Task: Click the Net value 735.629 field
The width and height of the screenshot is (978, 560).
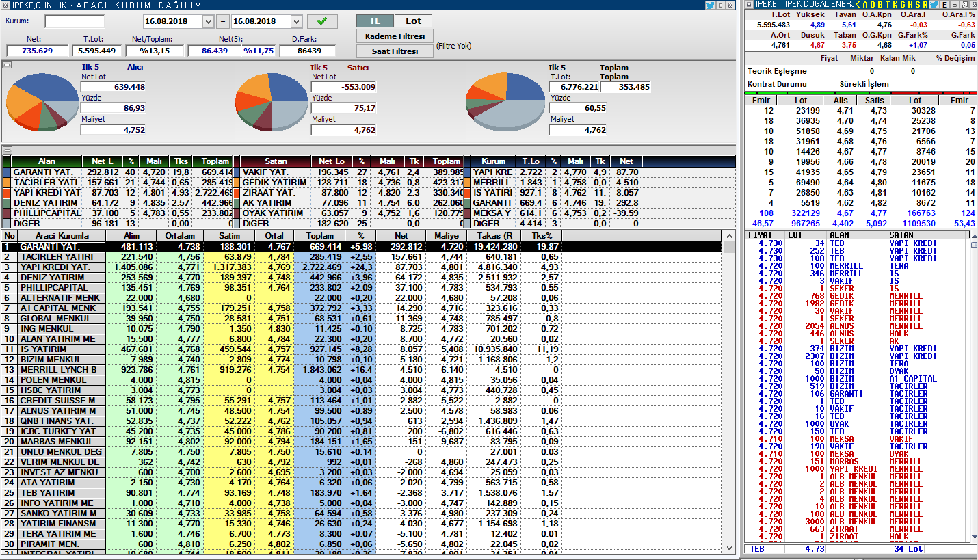Action: (38, 51)
